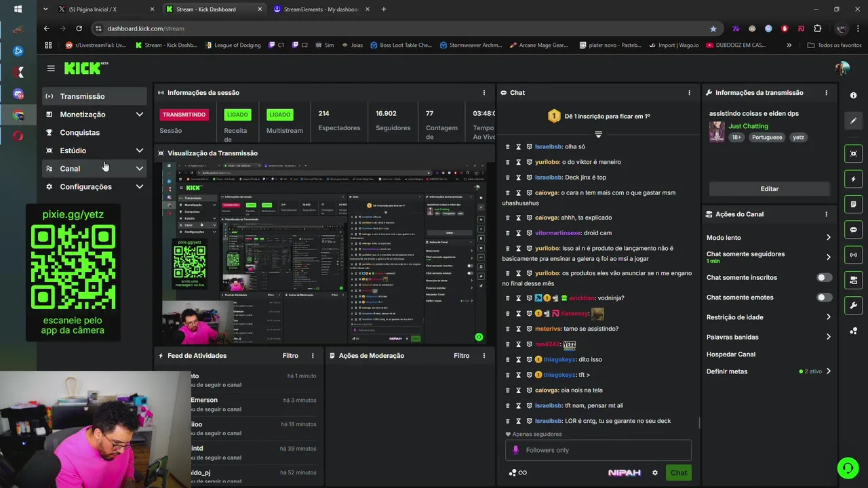
Task: Toggle the camera panel icon in right rail
Action: point(854,280)
